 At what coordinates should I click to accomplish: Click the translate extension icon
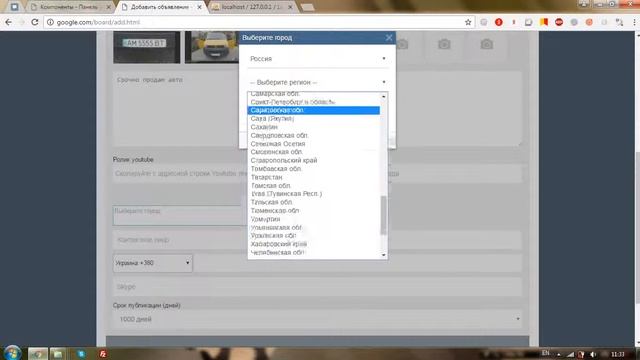point(619,22)
